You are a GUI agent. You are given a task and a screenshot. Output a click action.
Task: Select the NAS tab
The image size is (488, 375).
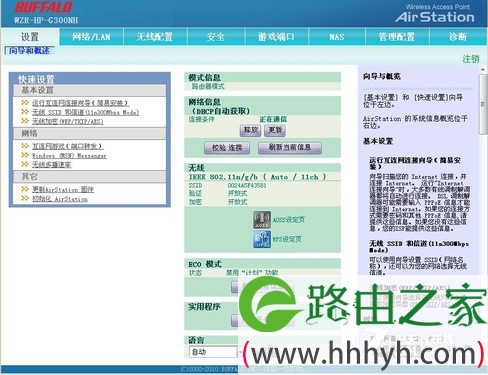[337, 37]
